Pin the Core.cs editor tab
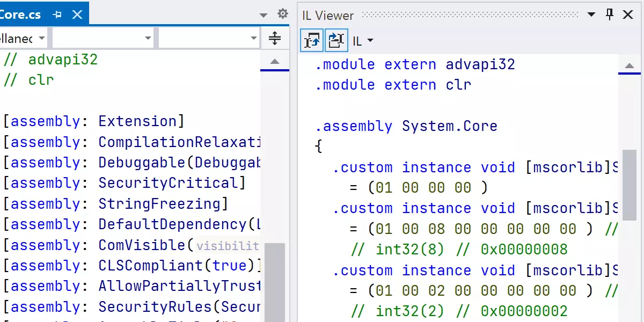644x322 pixels. coord(57,14)
